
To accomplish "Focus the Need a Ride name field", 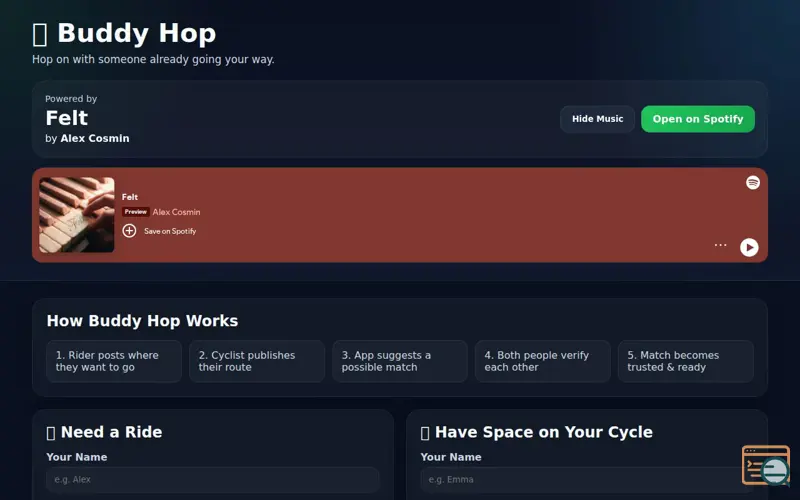I will coord(213,480).
